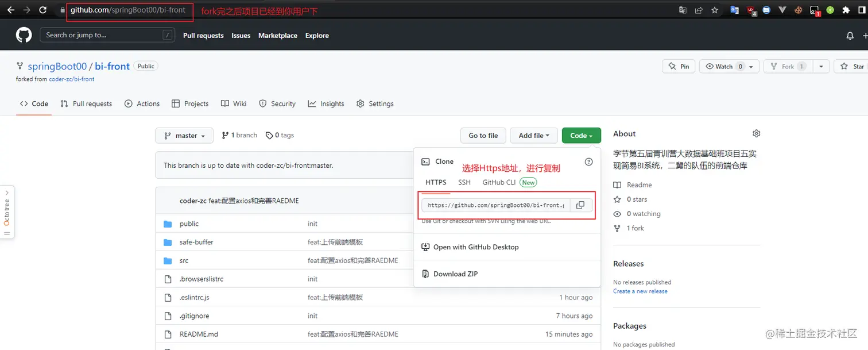This screenshot has width=868, height=350.
Task: Open the .gitignore file
Action: pyautogui.click(x=194, y=316)
